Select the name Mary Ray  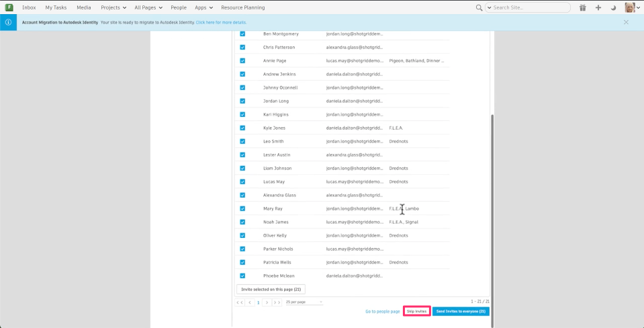coord(273,208)
